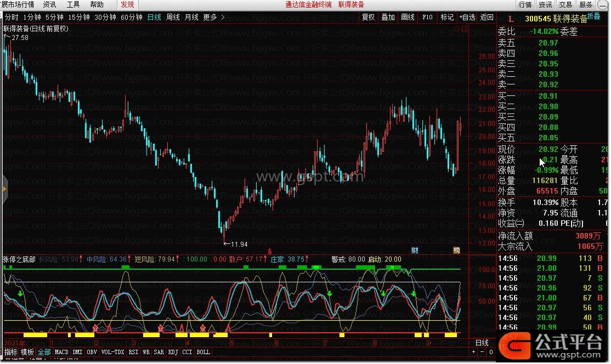Open the 画线 drawing tools
Viewport: 611px width, 364px height.
click(x=408, y=17)
